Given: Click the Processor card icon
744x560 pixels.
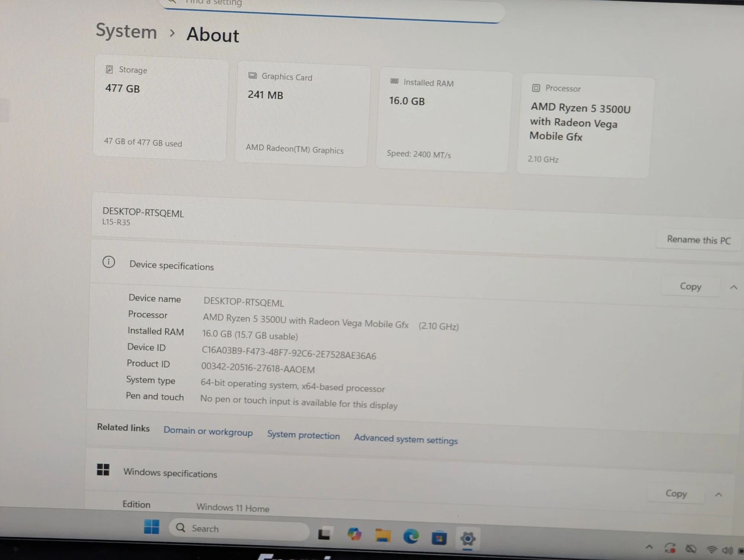Looking at the screenshot, I should pos(536,88).
